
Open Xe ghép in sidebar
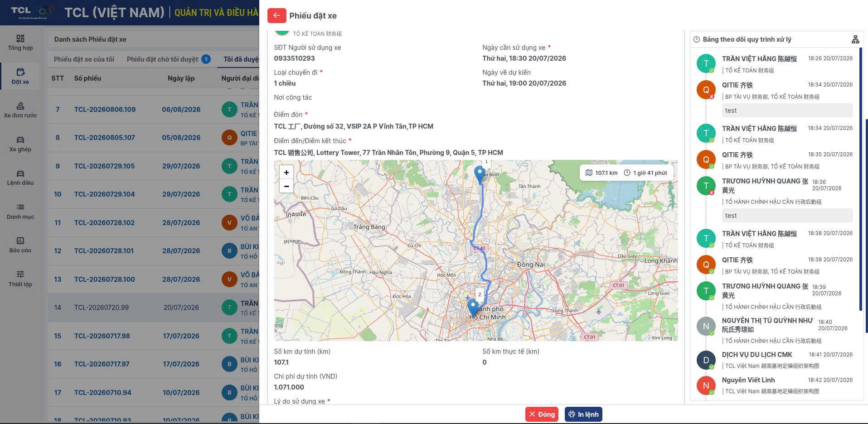point(20,144)
